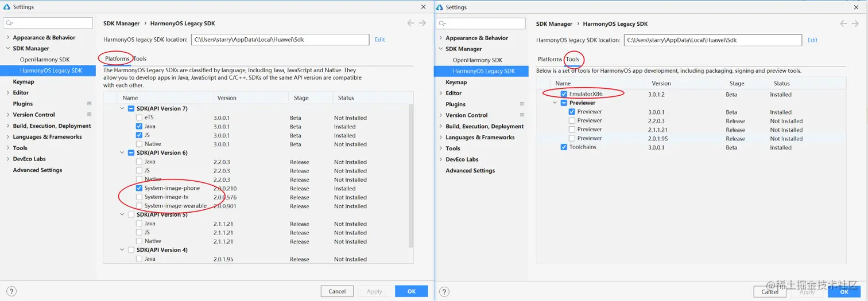Toggle Toolchains checkbox
The image size is (868, 301).
[564, 147]
